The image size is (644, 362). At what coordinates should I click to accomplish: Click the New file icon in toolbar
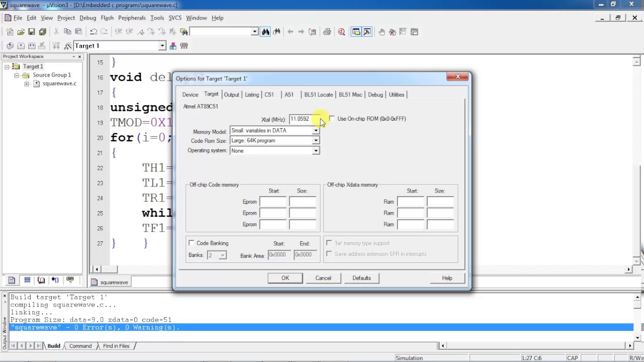10,32
